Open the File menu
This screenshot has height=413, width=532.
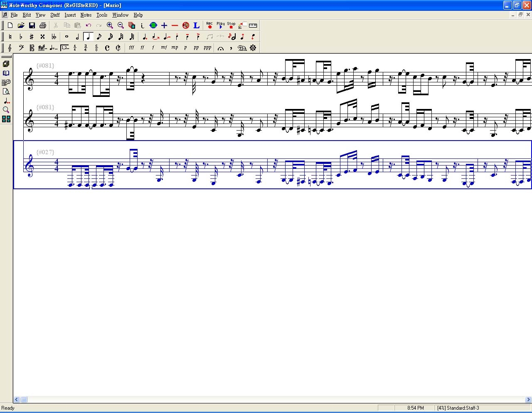coord(14,15)
